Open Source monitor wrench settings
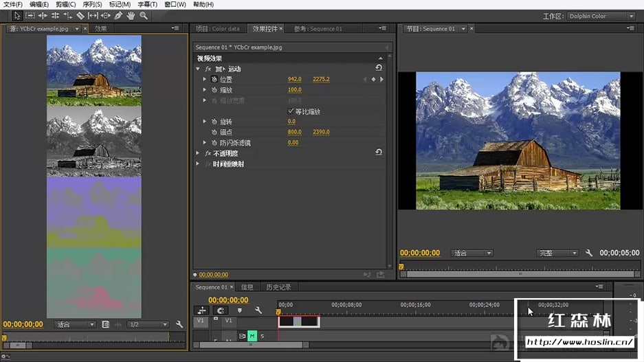This screenshot has width=644, height=362. [x=179, y=324]
